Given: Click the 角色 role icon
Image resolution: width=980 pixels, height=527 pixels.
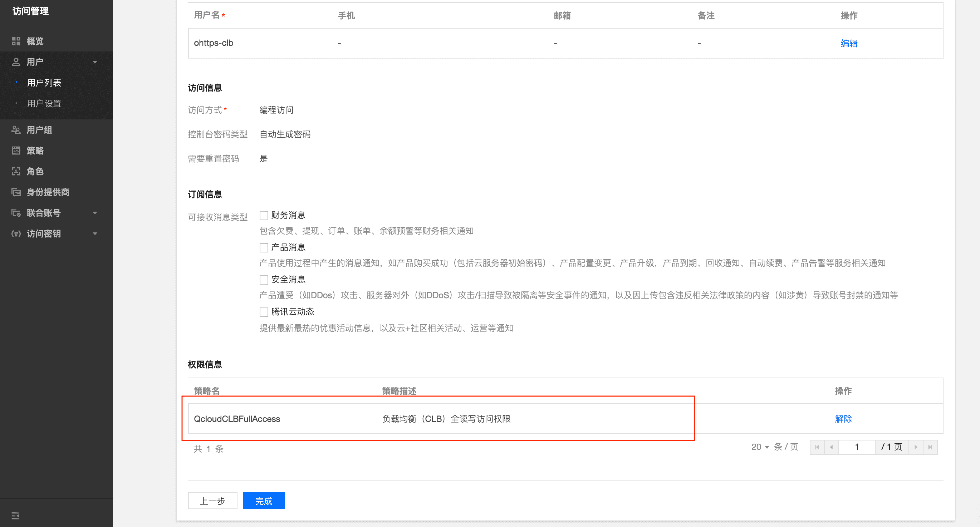Looking at the screenshot, I should (16, 172).
